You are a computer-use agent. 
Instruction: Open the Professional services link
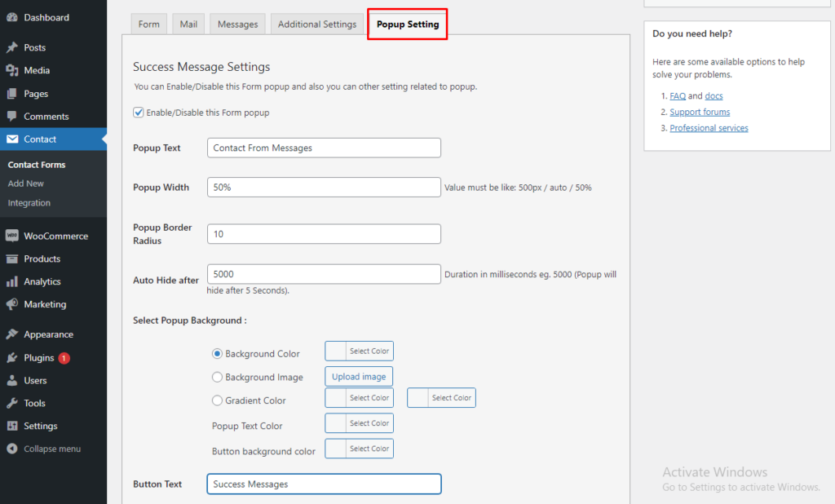point(709,128)
